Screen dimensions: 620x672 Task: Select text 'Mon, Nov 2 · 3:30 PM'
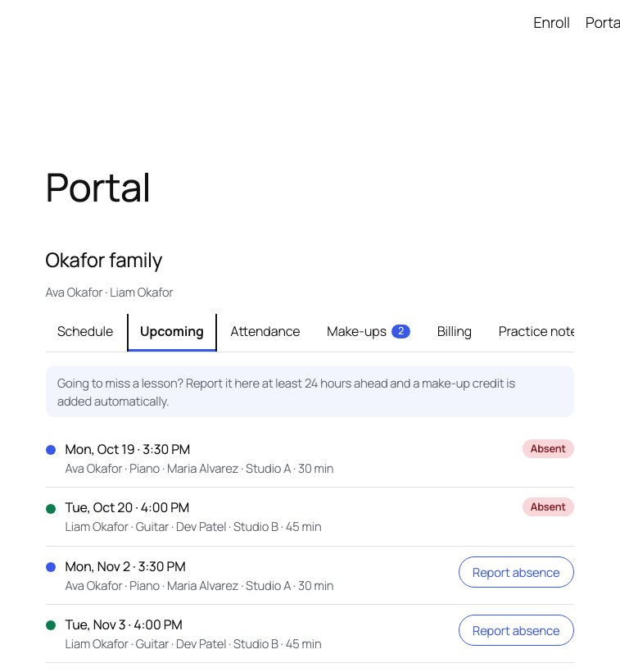125,566
